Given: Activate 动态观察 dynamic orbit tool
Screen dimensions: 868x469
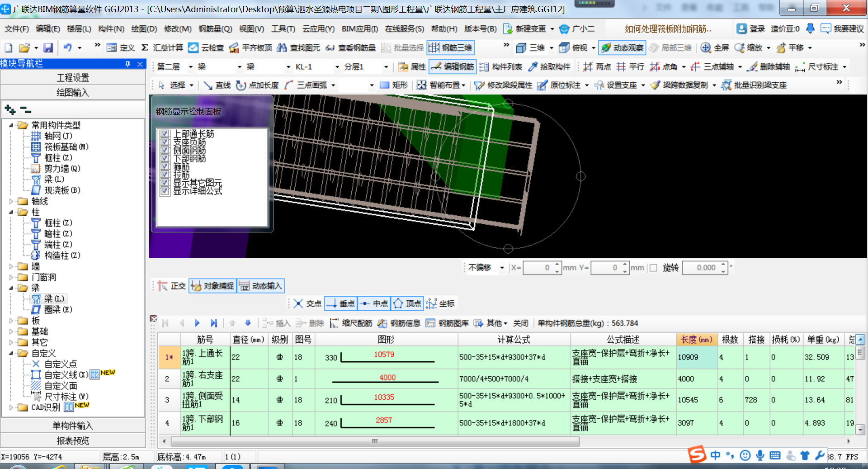Looking at the screenshot, I should [622, 47].
